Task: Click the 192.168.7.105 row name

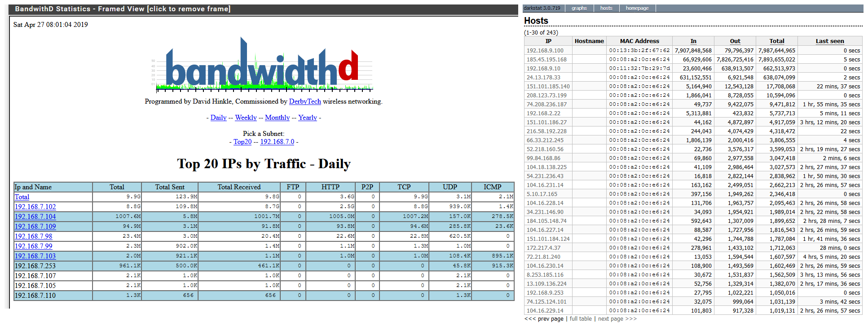Action: tap(35, 286)
